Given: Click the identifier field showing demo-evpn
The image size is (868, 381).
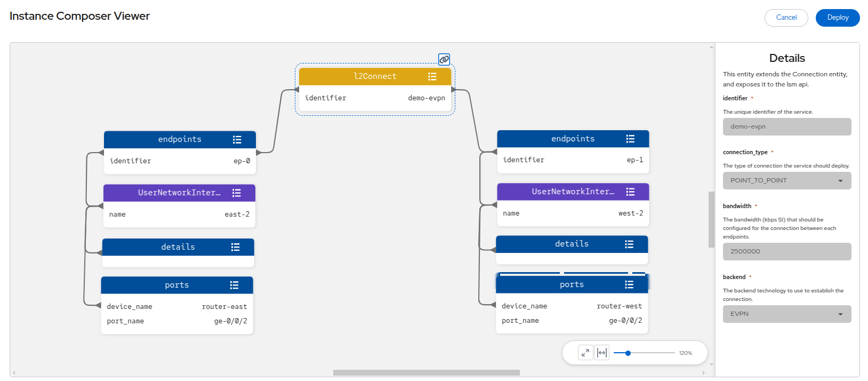Looking at the screenshot, I should coord(787,126).
